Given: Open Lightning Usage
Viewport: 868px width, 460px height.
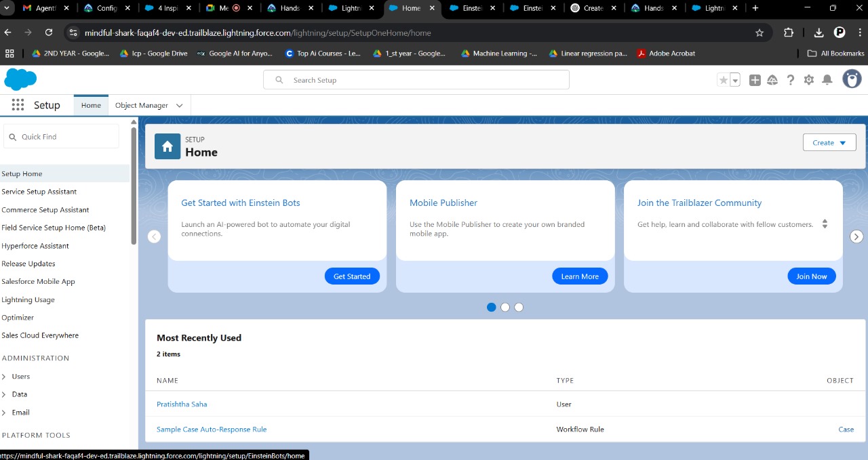Looking at the screenshot, I should tap(28, 299).
